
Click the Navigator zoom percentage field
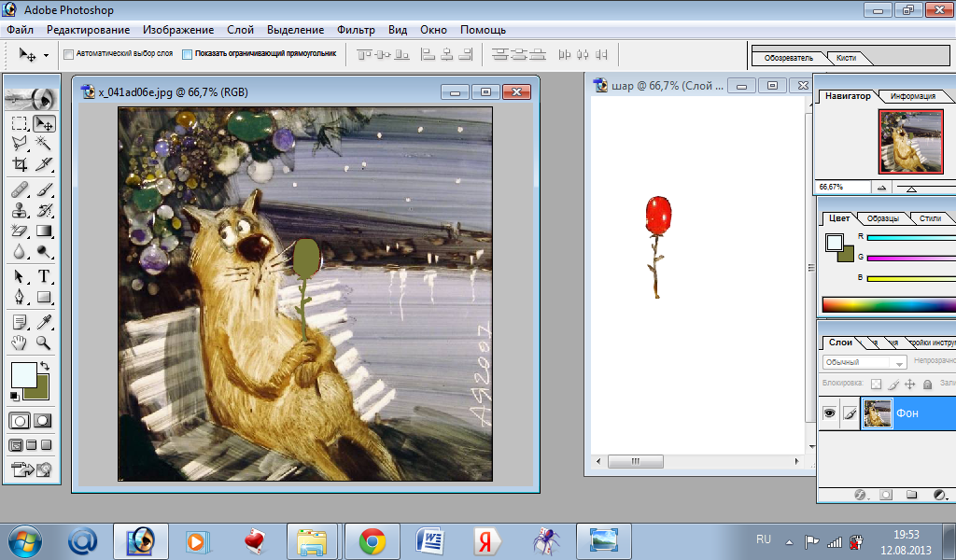pyautogui.click(x=844, y=187)
